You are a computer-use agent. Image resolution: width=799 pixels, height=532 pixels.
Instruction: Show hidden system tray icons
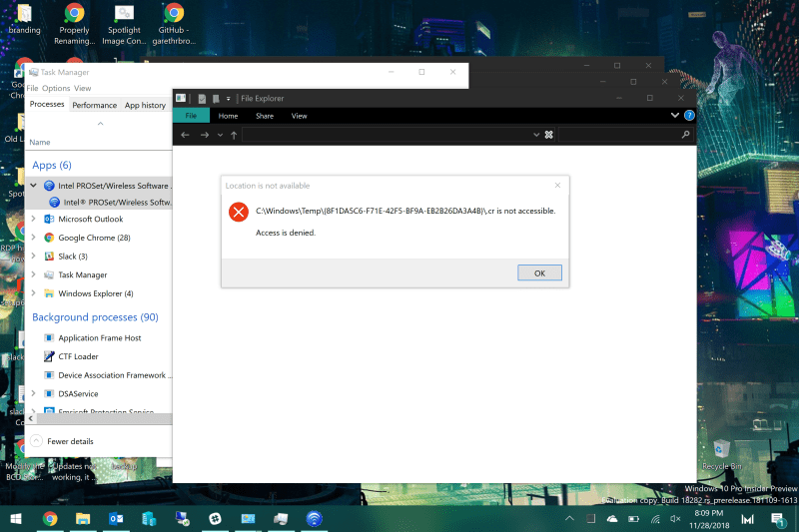point(569,519)
